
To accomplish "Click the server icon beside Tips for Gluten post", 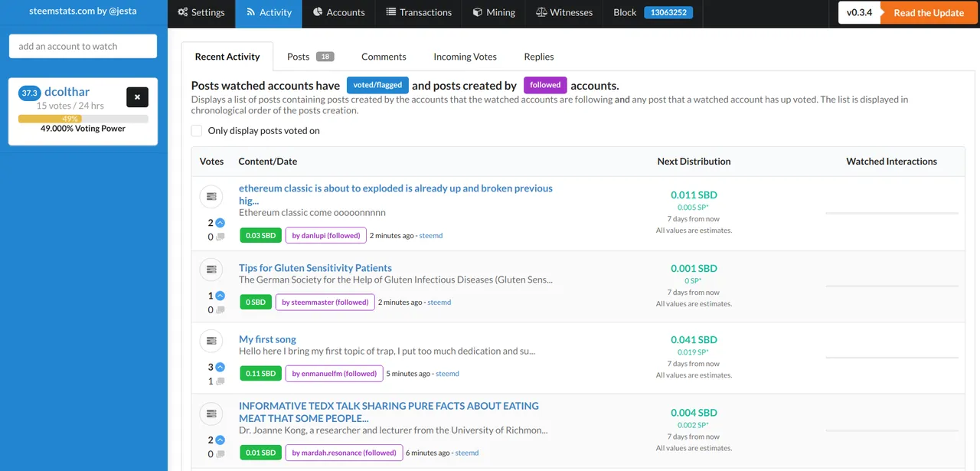I will tap(211, 270).
